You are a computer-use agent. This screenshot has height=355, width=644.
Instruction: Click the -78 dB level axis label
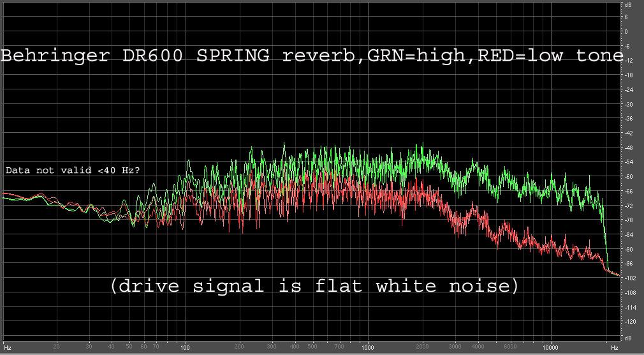(629, 220)
